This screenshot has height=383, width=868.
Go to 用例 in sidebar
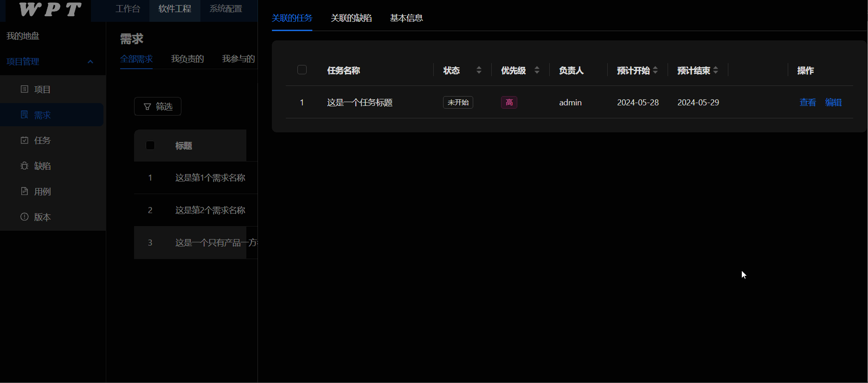(42, 191)
